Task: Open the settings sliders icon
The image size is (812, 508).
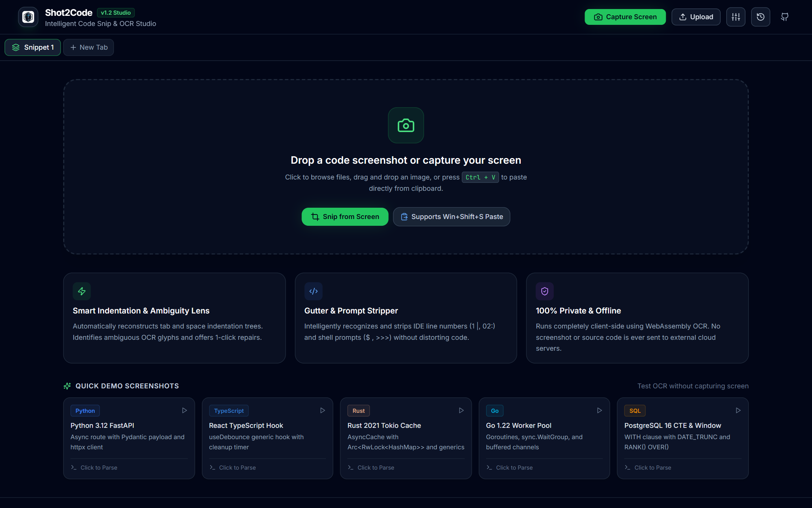Action: click(736, 17)
